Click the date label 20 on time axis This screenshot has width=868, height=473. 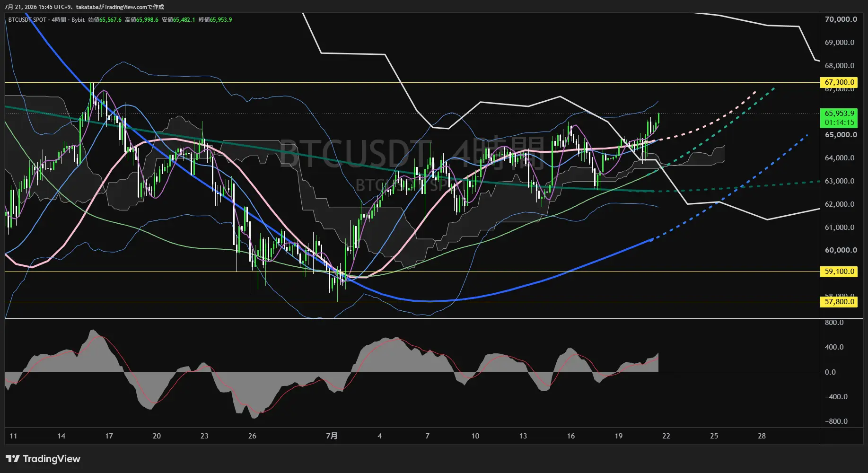point(157,436)
